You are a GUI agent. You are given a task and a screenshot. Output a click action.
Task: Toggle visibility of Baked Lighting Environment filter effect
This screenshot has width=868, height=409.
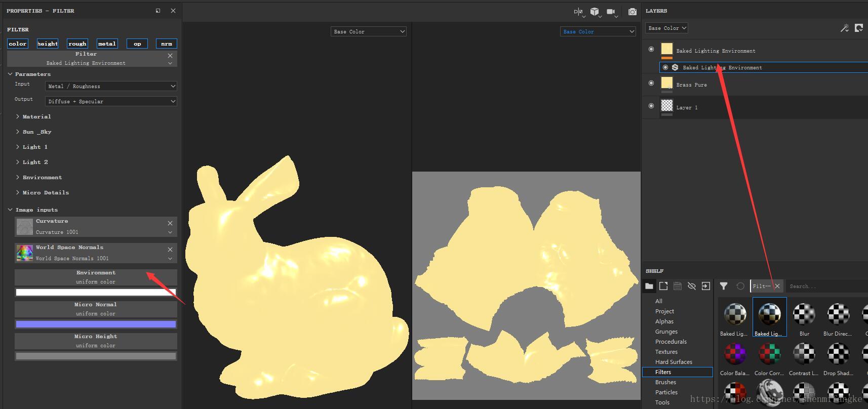pos(665,67)
